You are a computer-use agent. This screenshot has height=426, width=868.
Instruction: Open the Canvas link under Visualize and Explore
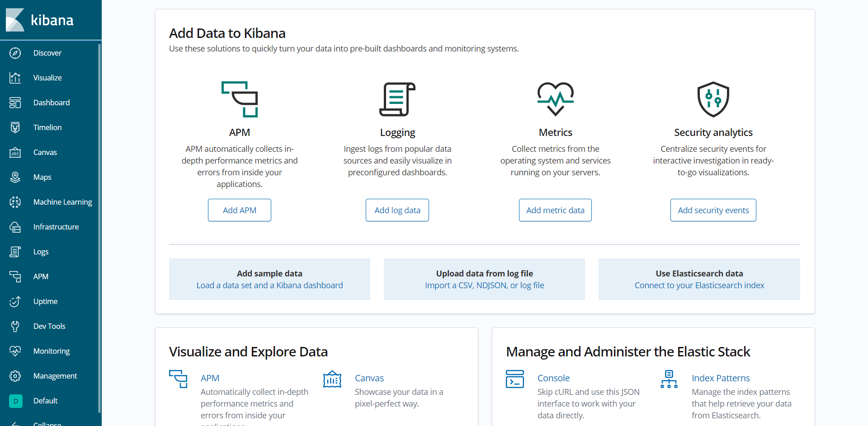[369, 378]
